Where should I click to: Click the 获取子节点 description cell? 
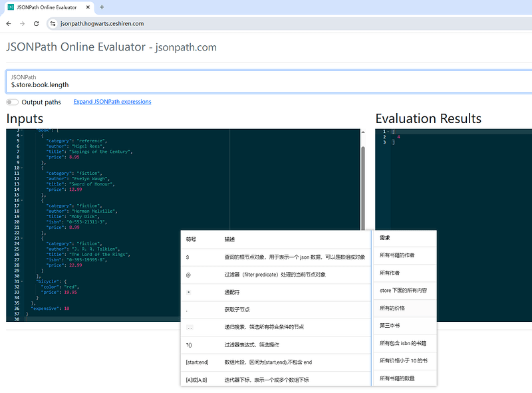click(237, 310)
